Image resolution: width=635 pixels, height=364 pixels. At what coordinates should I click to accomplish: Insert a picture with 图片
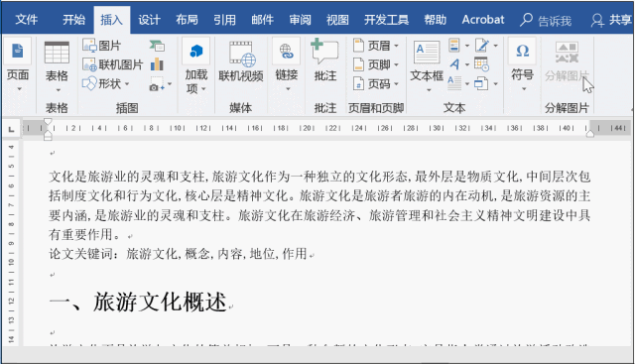(101, 46)
